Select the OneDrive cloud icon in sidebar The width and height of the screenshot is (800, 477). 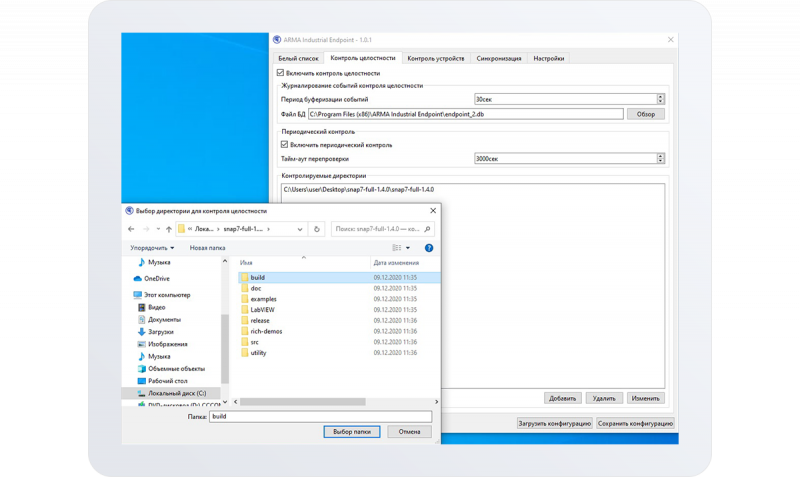pyautogui.click(x=138, y=279)
